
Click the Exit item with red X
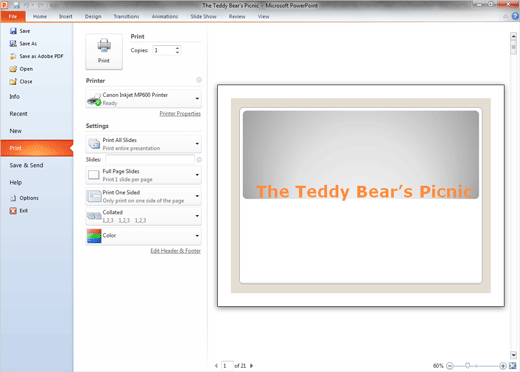click(19, 211)
